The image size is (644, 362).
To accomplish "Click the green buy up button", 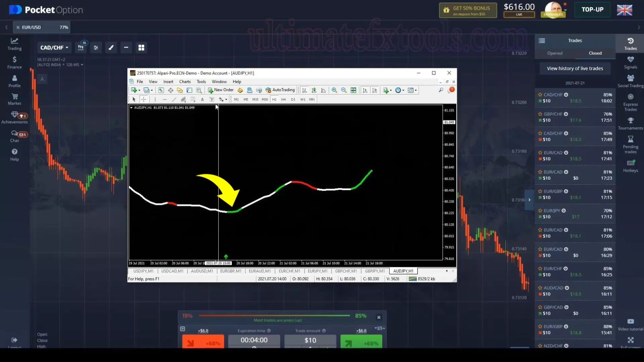I will [x=361, y=342].
